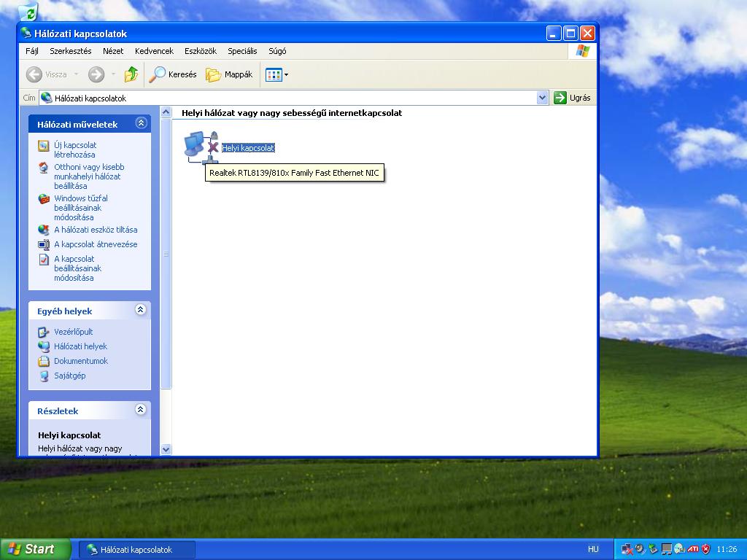
Task: Open the Fájl menu
Action: click(x=32, y=51)
